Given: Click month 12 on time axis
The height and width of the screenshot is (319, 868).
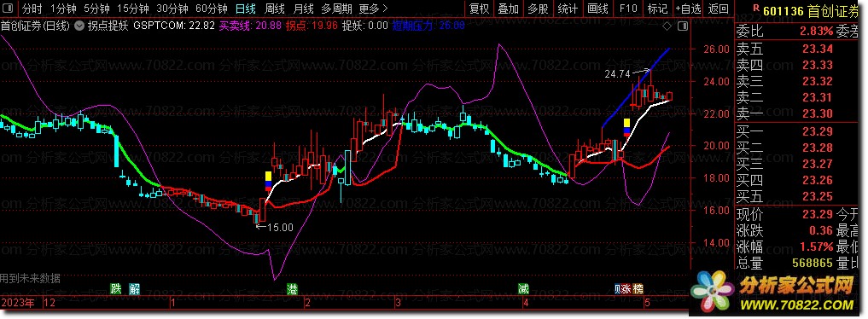Looking at the screenshot, I should 50,303.
